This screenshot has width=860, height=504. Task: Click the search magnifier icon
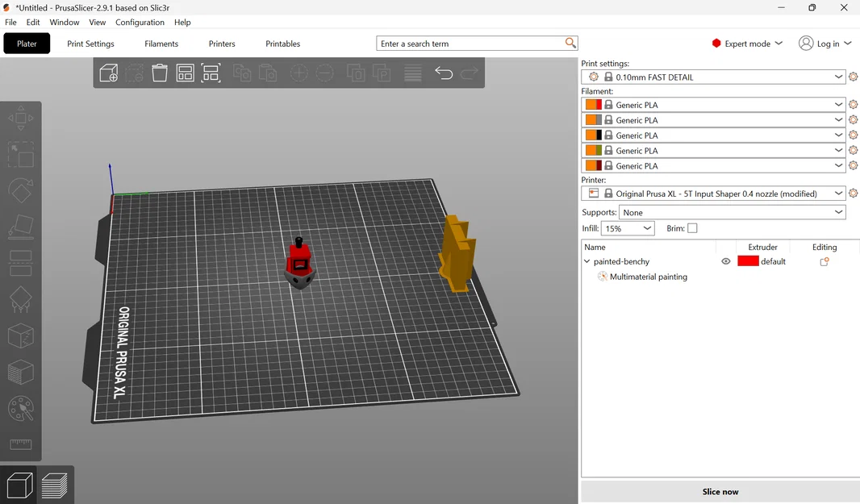coord(570,43)
